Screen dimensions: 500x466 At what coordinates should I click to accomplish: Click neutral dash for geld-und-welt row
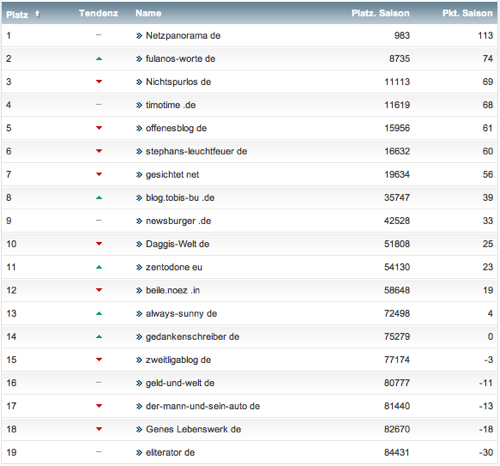(x=98, y=383)
